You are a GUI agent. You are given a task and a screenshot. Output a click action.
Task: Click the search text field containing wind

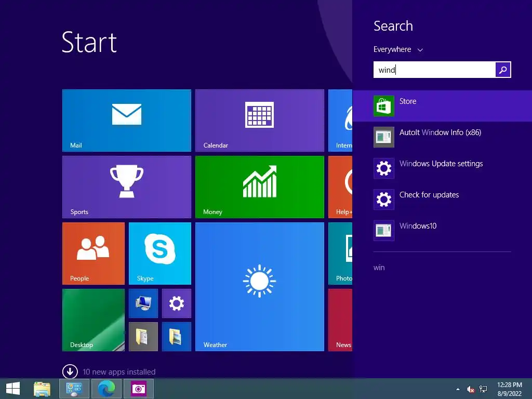(434, 70)
